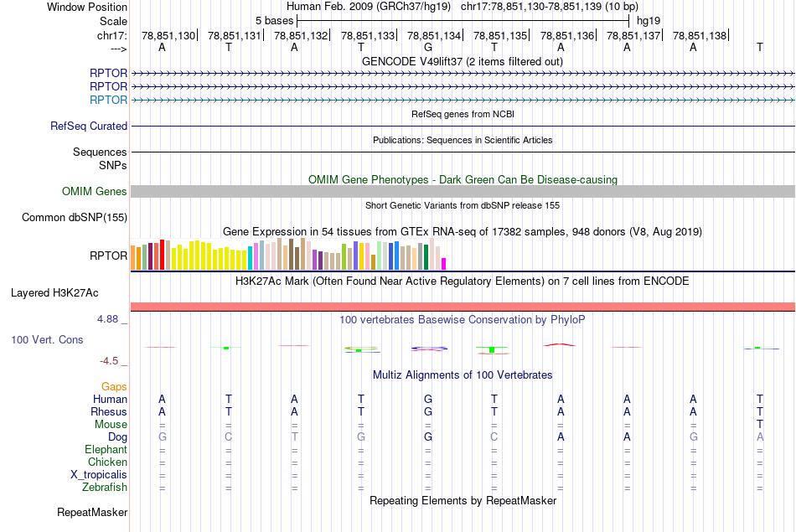Click the RPTOR label beside the GTEx chart
The width and height of the screenshot is (796, 532).
pyautogui.click(x=108, y=256)
